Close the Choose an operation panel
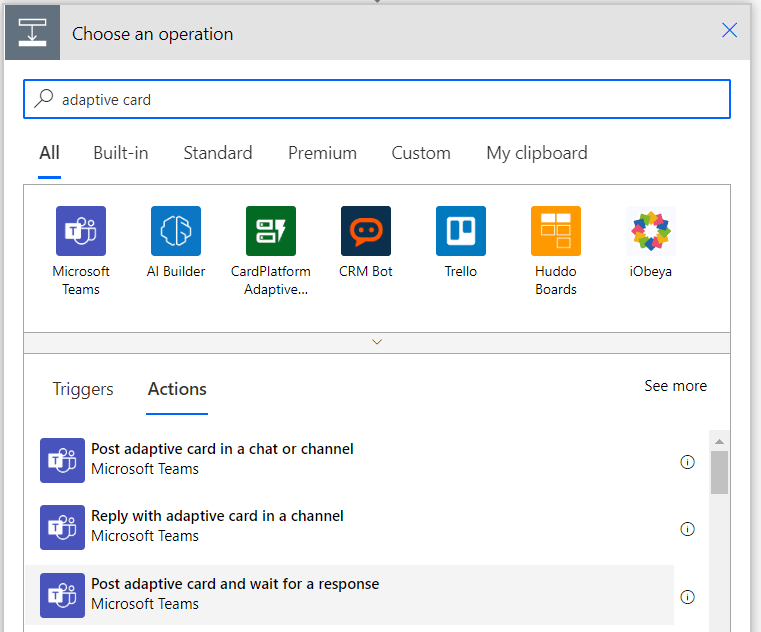 point(729,30)
